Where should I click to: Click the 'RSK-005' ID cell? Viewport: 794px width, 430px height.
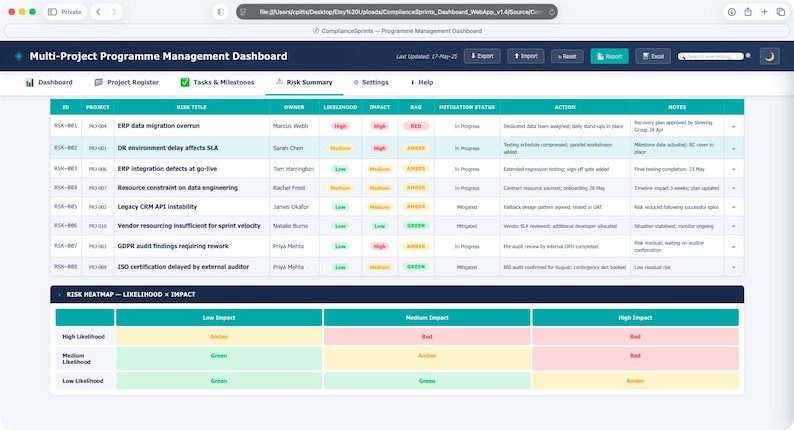click(65, 207)
